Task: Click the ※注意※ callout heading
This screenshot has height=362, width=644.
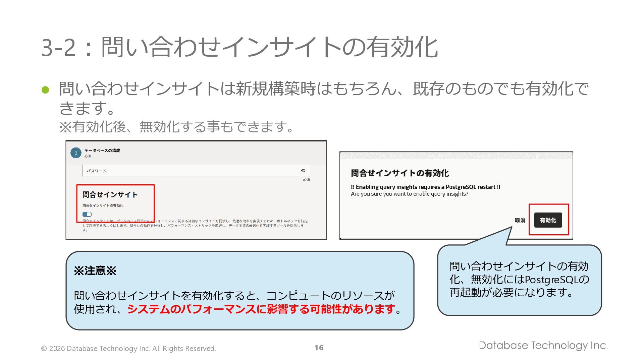Action: tap(95, 270)
